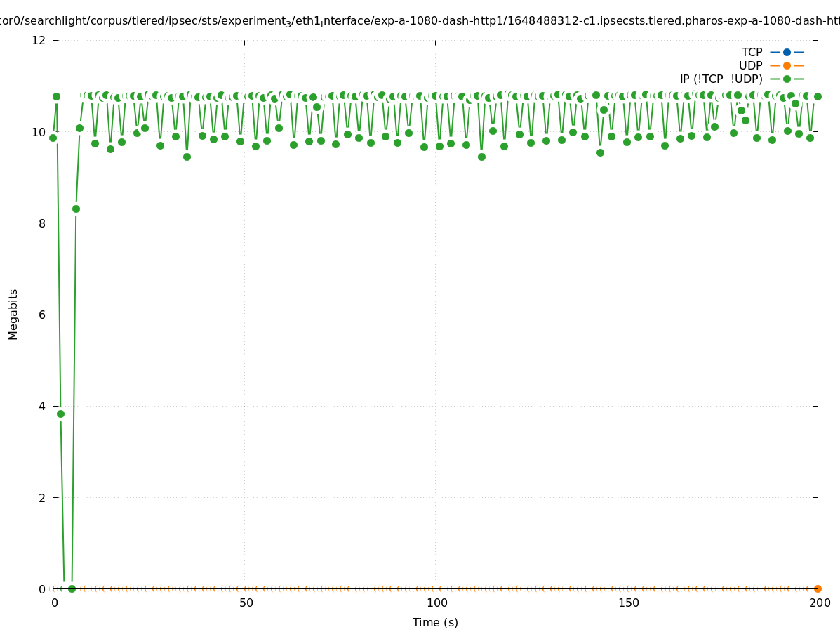Click the 6 tick label on the y-axis
Image resolution: width=840 pixels, height=632 pixels.
point(42,315)
